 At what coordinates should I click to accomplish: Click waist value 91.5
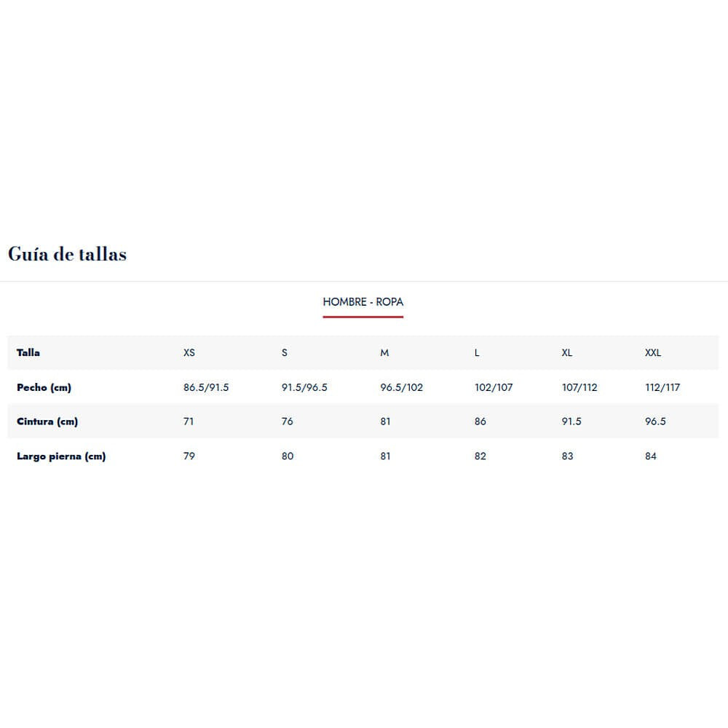point(571,422)
